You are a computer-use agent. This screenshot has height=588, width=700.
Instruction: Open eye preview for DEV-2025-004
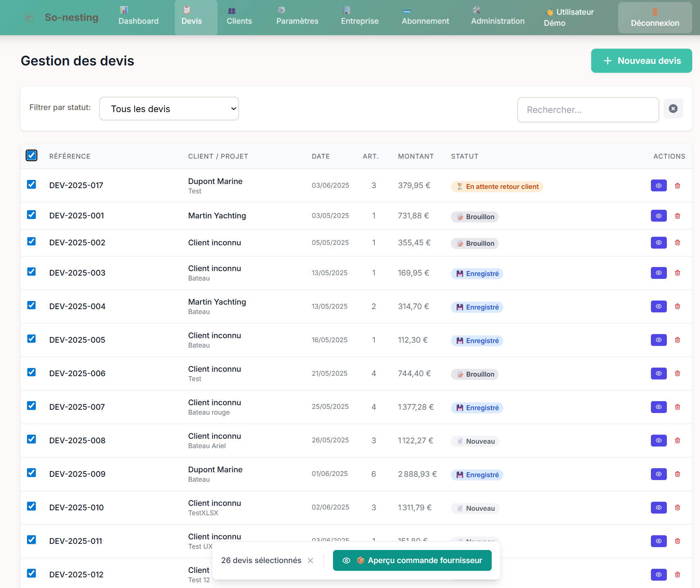(x=658, y=306)
